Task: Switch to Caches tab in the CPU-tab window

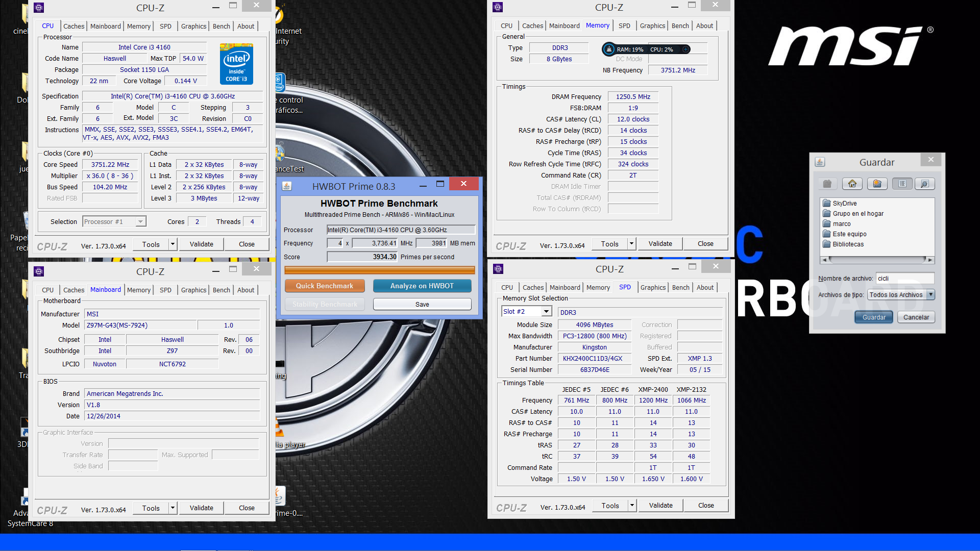Action: [73, 26]
